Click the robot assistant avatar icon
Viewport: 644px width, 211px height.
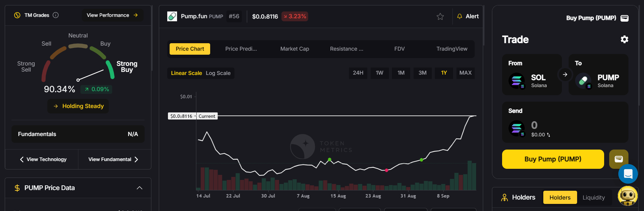[627, 196]
